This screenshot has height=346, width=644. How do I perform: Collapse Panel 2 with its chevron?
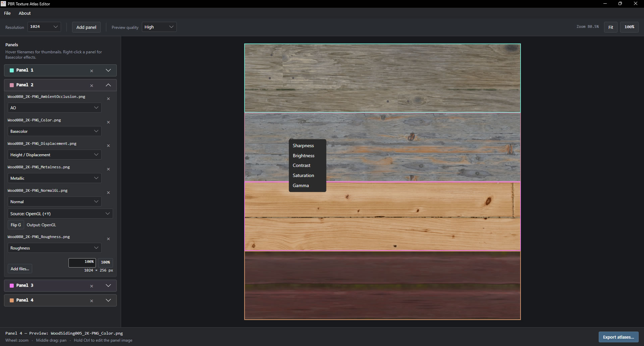click(x=108, y=85)
